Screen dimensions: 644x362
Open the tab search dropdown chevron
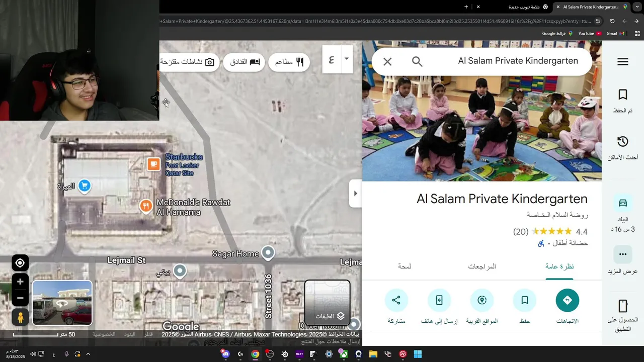pos(637,7)
